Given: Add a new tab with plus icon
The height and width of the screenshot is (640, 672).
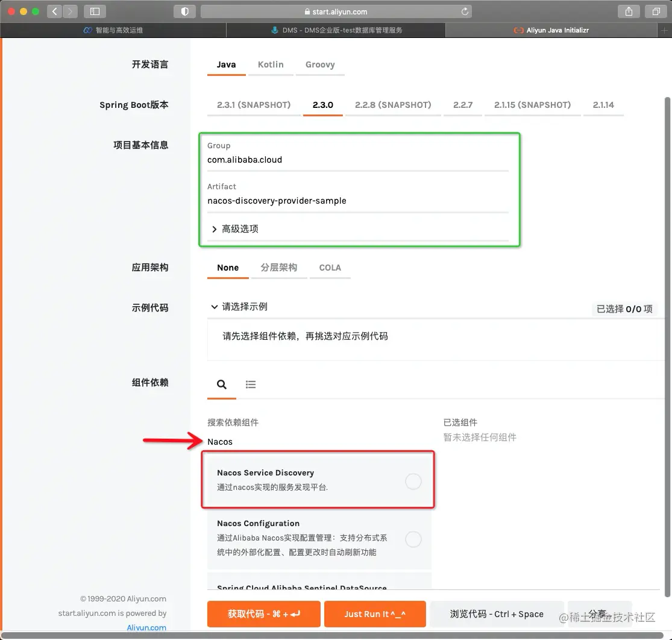Looking at the screenshot, I should click(664, 30).
